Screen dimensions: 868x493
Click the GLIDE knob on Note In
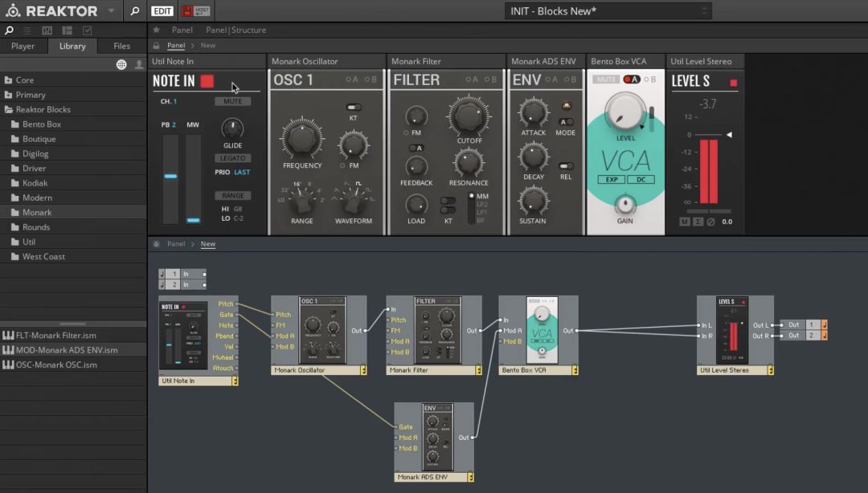pos(232,129)
